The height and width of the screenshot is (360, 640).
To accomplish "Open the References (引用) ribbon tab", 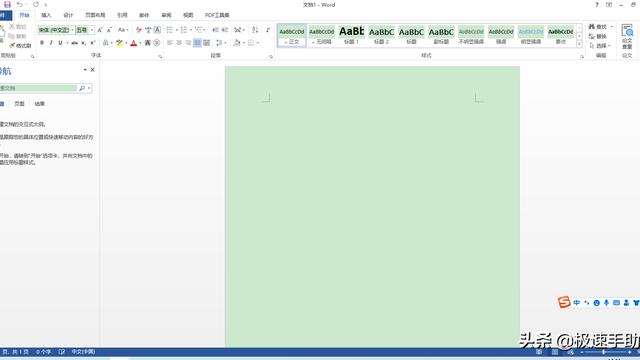I will pos(122,15).
